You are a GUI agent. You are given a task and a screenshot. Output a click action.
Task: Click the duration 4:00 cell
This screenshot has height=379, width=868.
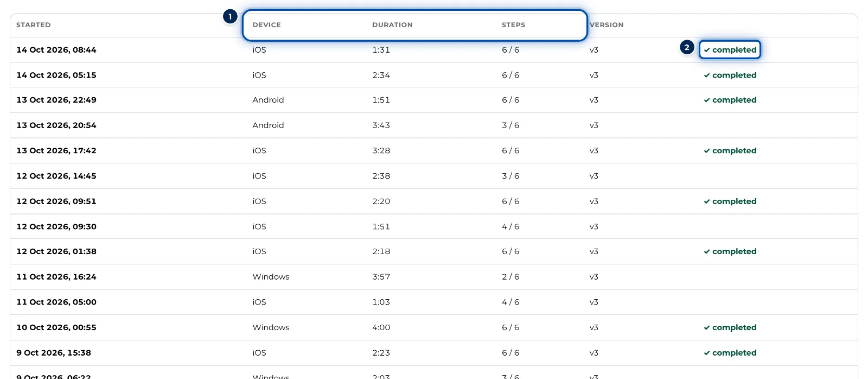(x=381, y=327)
